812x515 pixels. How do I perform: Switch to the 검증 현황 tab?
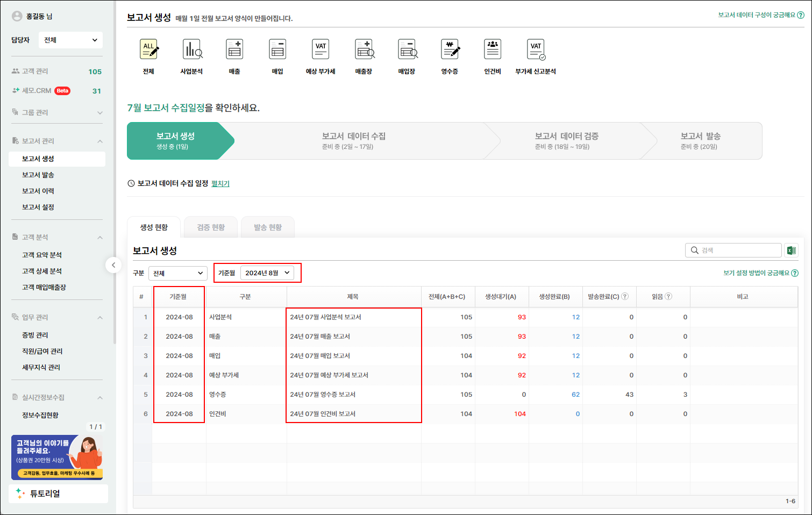pos(211,227)
